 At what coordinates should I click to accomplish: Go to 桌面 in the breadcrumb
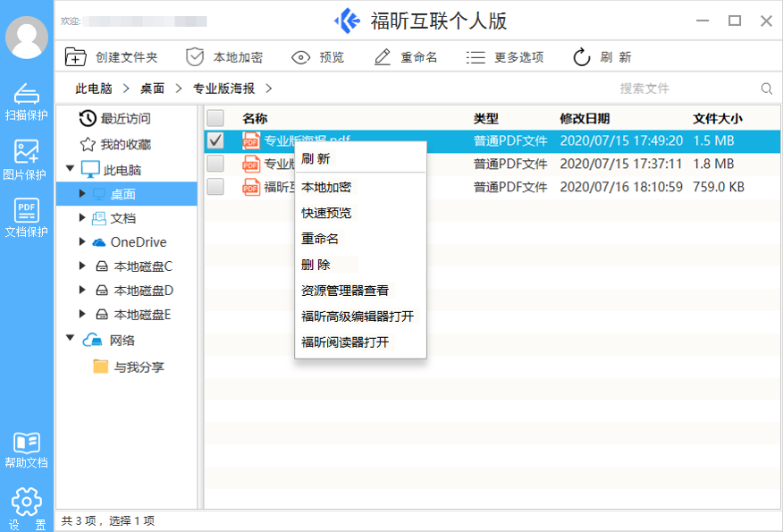152,89
